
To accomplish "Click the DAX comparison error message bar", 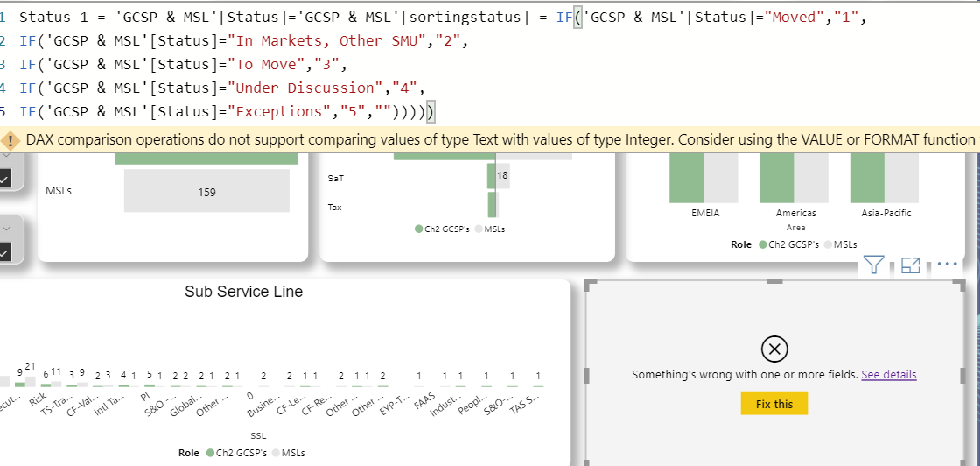I will point(490,139).
